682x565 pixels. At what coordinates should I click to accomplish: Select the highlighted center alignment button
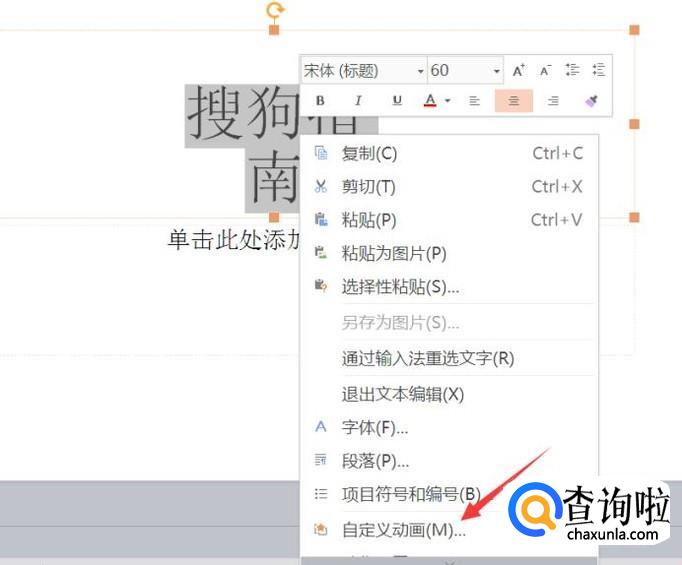pos(514,100)
